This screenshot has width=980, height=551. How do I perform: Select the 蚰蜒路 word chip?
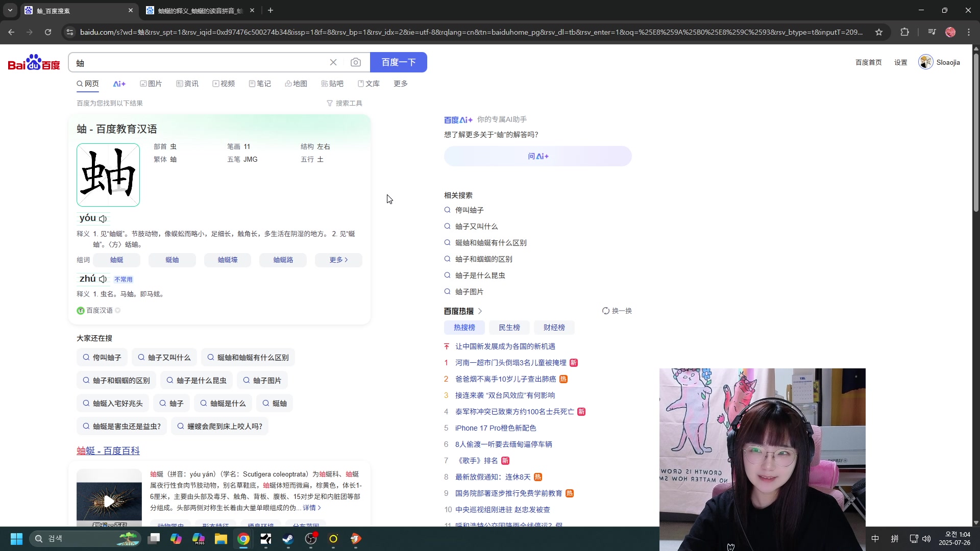coord(283,260)
